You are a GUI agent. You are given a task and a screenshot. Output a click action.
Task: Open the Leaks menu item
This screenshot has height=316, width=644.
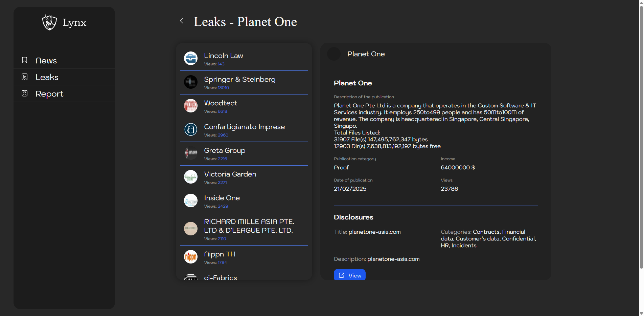click(x=47, y=77)
